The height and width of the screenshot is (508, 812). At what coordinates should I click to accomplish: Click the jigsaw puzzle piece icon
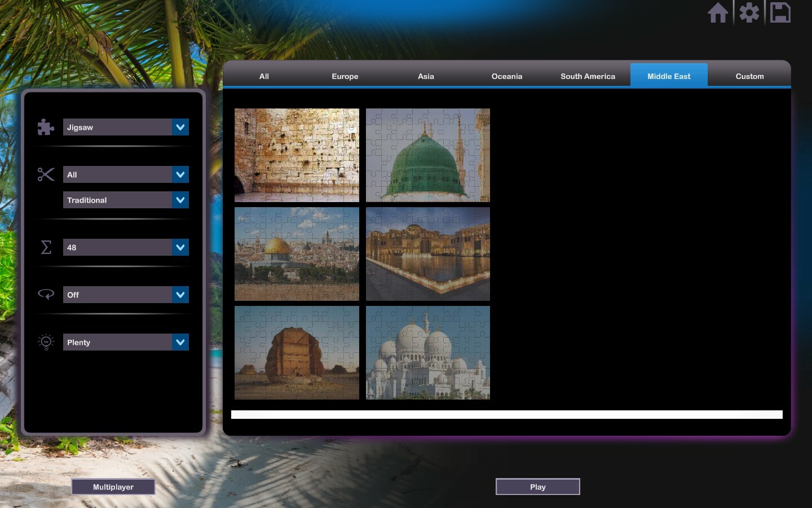pyautogui.click(x=46, y=127)
